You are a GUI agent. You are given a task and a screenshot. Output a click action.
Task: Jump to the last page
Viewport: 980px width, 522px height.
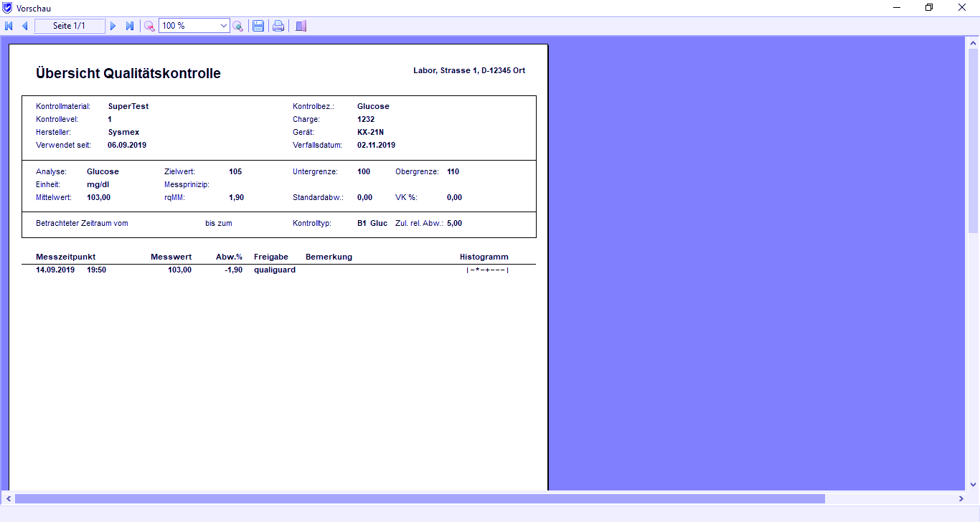pos(130,25)
